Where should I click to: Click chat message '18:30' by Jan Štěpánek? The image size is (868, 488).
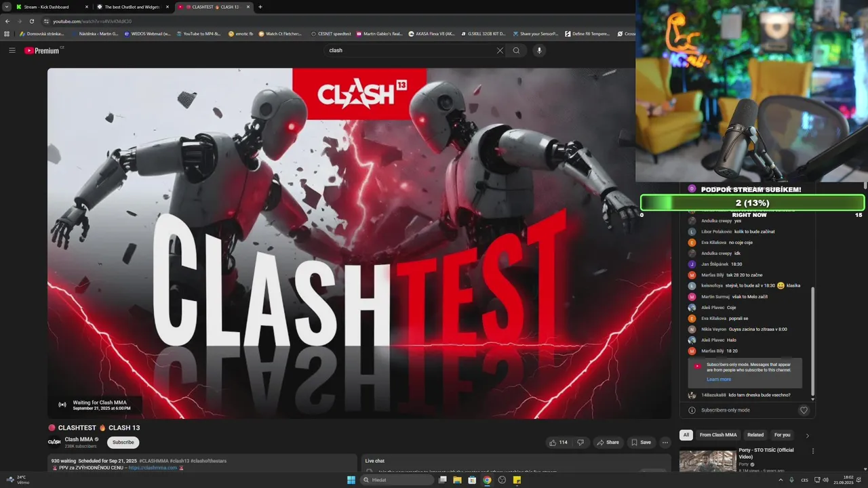pos(737,264)
